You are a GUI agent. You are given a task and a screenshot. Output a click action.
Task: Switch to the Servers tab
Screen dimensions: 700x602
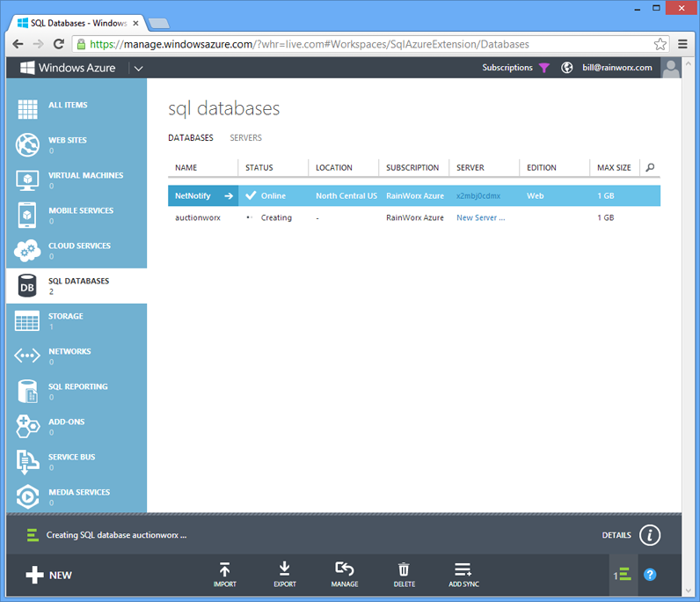245,137
